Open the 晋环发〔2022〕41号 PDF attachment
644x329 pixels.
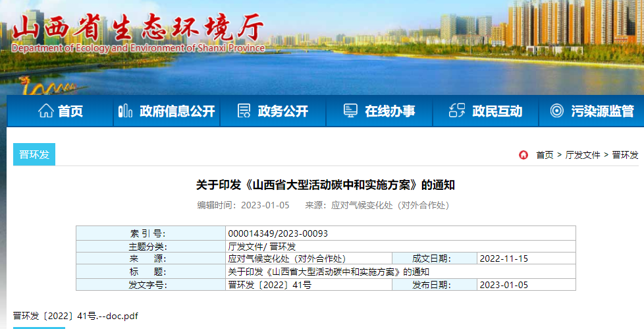point(75,316)
